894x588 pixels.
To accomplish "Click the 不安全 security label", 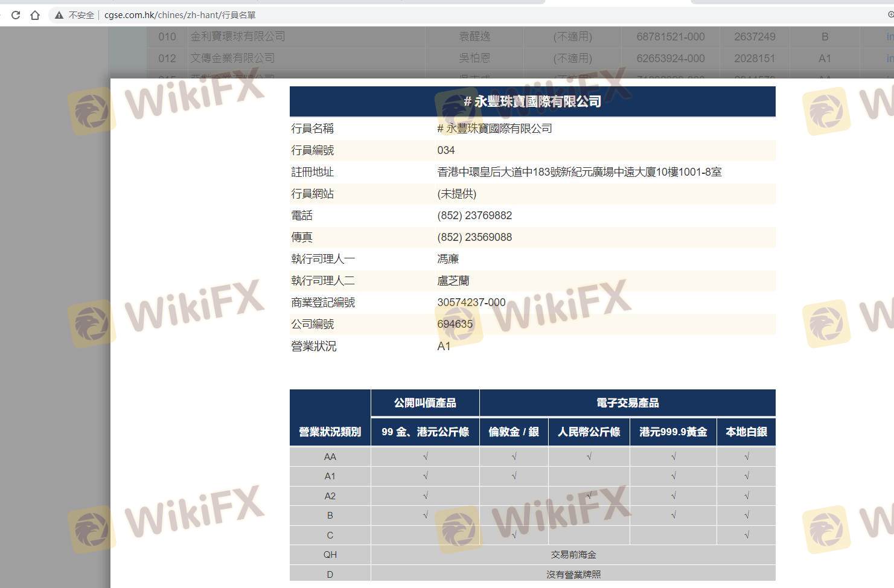I will tap(81, 15).
